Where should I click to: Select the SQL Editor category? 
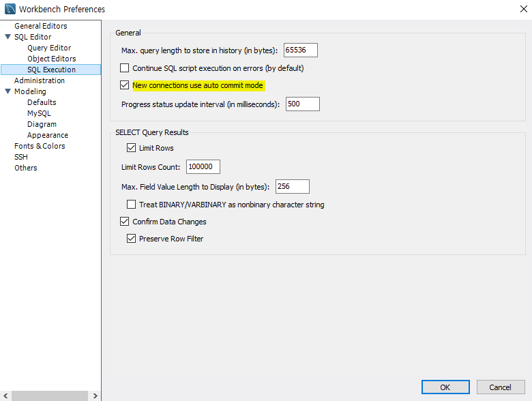(33, 37)
